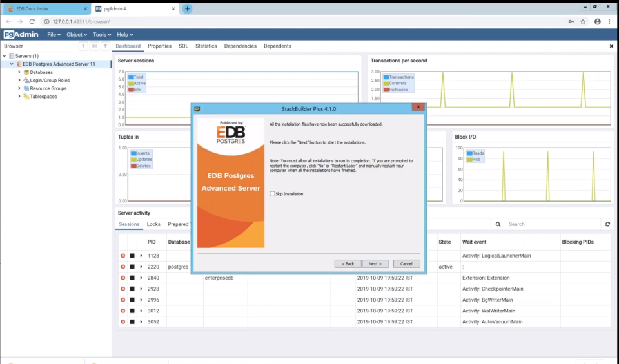The image size is (619, 364).
Task: Cancel query for PID 3012
Action: point(123,311)
